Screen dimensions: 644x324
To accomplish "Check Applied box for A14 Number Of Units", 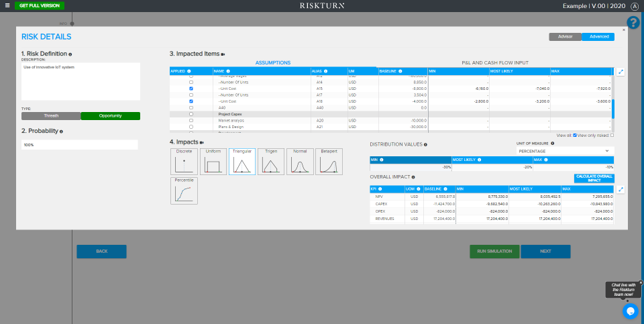I will (x=191, y=82).
